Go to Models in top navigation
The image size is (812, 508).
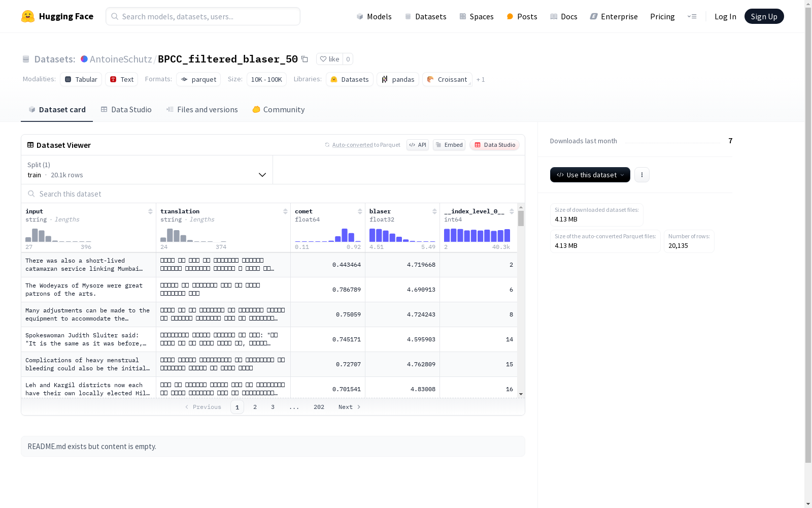(374, 16)
